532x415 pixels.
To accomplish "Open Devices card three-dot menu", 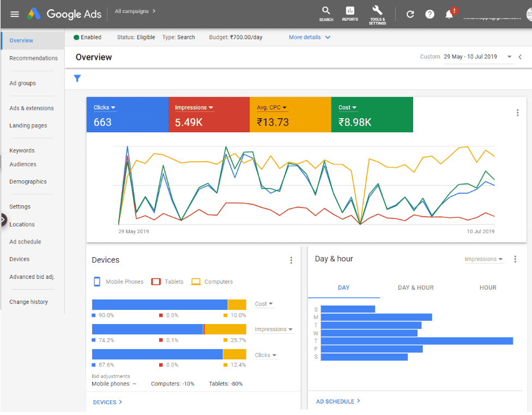I will (291, 260).
